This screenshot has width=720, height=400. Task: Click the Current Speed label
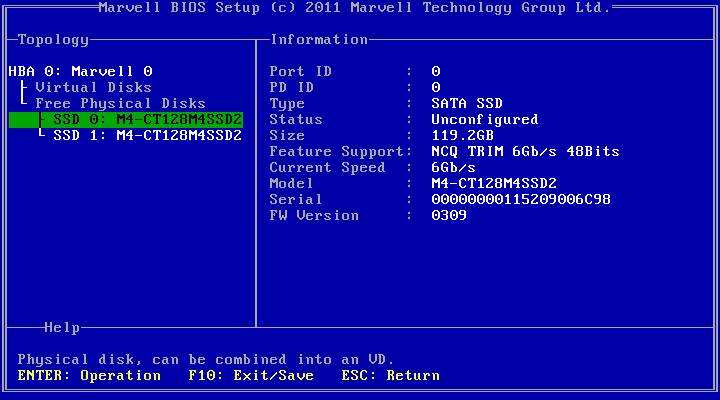pos(327,168)
